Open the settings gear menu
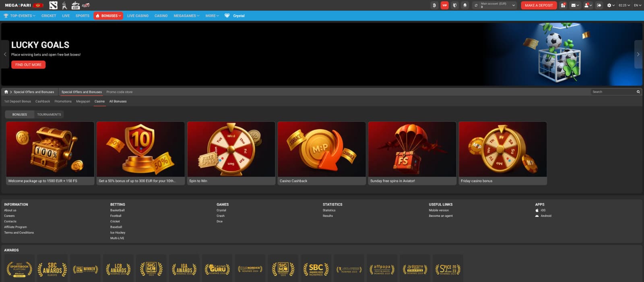644x282 pixels. pyautogui.click(x=611, y=5)
